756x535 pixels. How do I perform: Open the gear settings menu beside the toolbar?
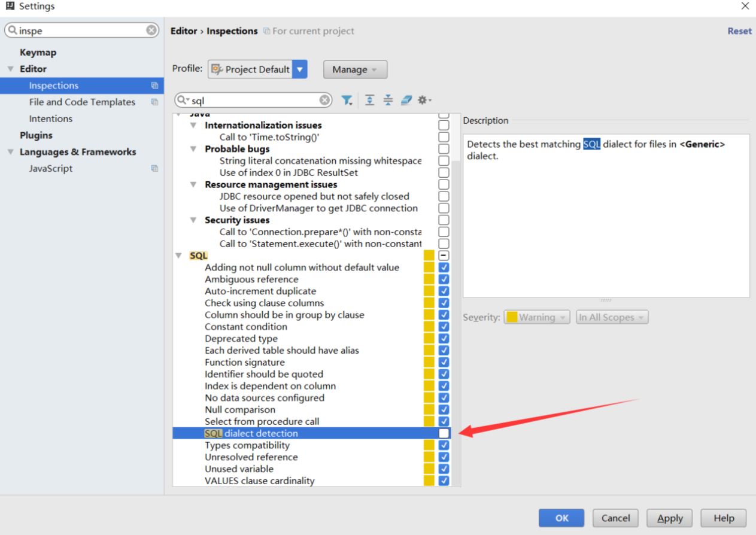tap(423, 100)
